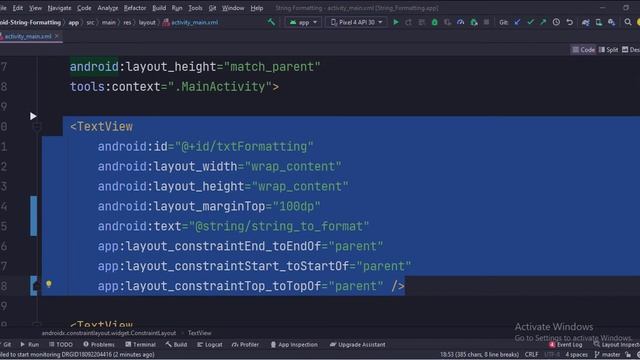This screenshot has height=360, width=640.
Task: Open SDK Manager icon
Action: point(611,22)
